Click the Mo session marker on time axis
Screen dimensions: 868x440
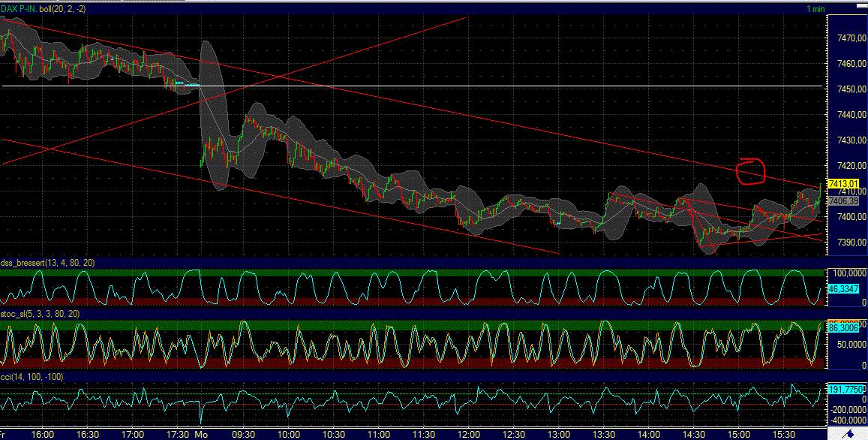point(200,434)
